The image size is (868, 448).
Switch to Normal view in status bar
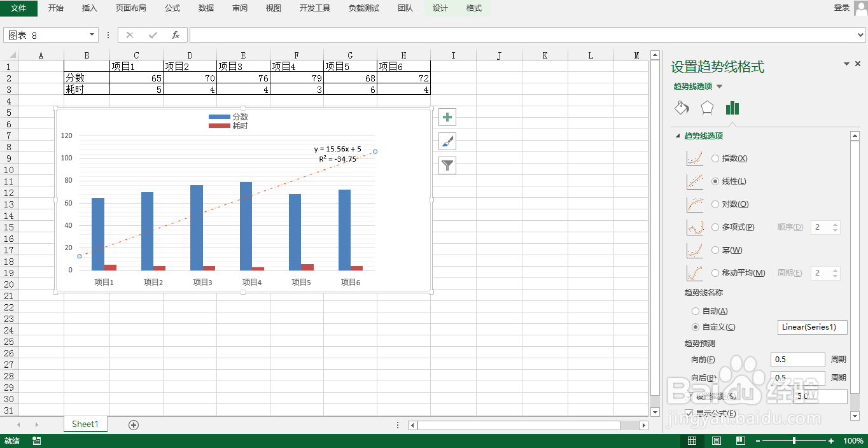pos(692,441)
